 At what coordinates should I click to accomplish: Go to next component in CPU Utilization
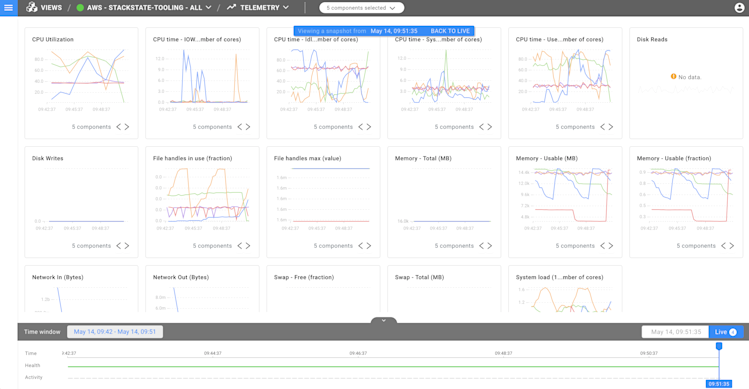(x=127, y=127)
